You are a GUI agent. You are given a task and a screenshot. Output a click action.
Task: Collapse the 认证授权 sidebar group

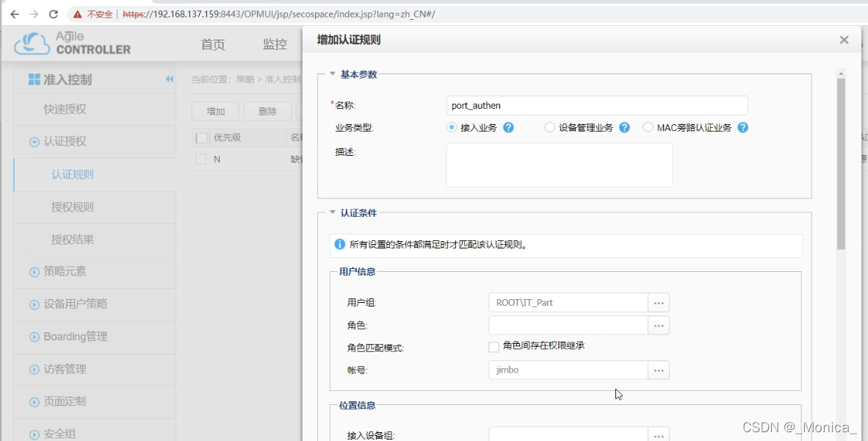click(35, 142)
